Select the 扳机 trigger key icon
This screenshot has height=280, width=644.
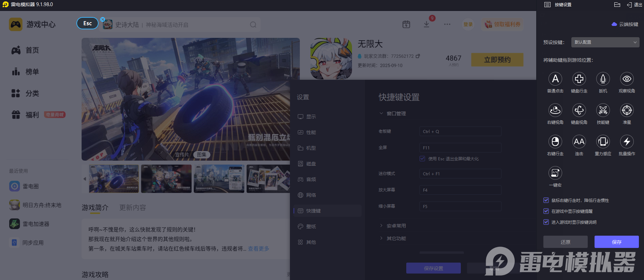coord(603,79)
